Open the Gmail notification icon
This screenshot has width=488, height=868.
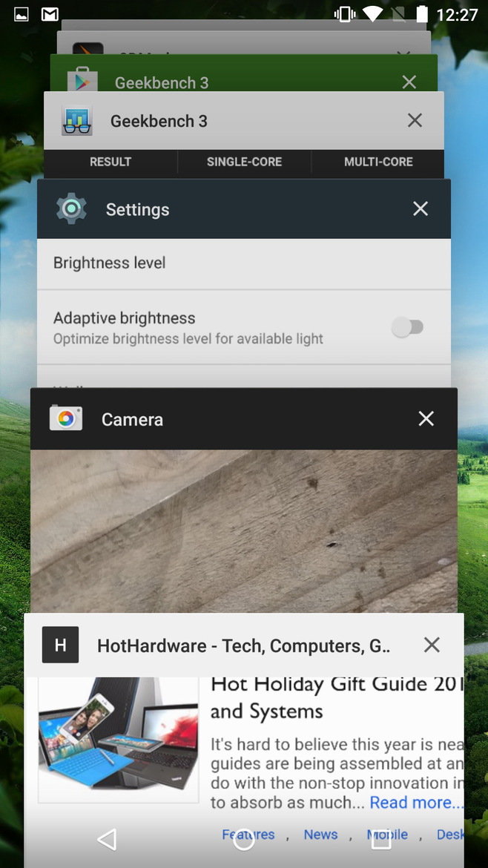(x=50, y=14)
